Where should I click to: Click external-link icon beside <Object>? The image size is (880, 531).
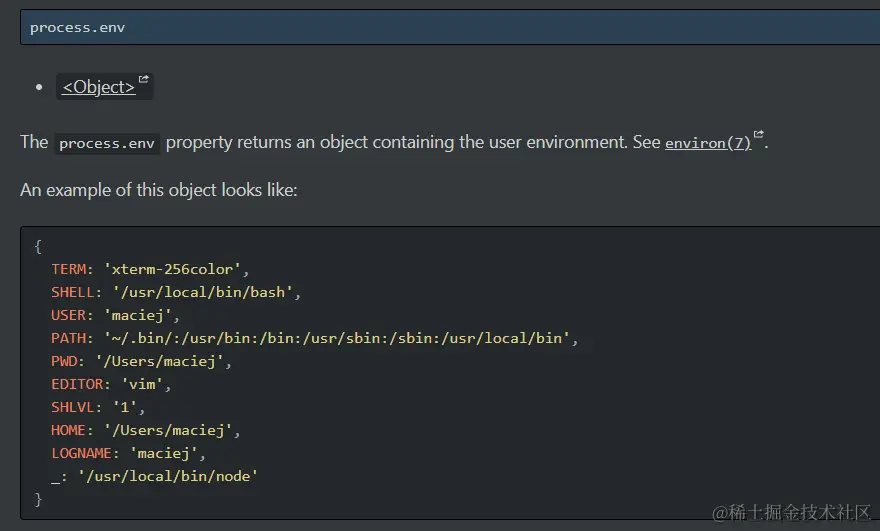(x=143, y=80)
